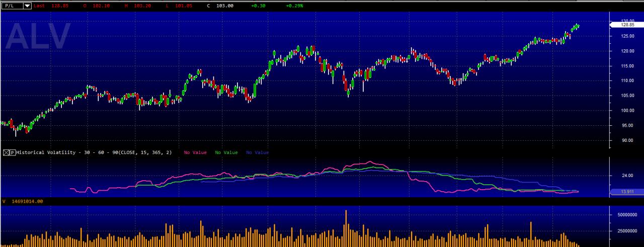Screen dimensions: 644x247
Task: Click the tallest orange volume bar
Action: coord(346,228)
